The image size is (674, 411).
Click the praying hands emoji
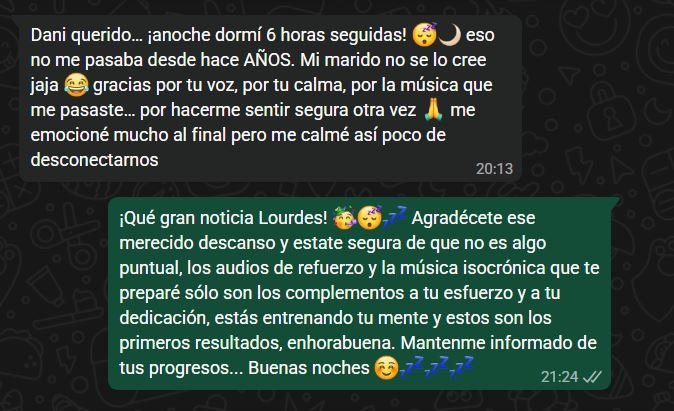click(x=433, y=110)
